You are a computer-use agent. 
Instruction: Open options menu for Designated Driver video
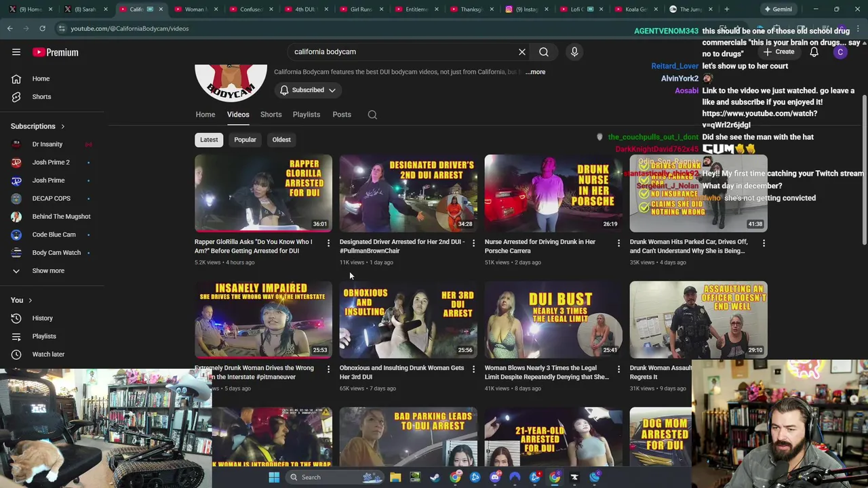(x=473, y=243)
